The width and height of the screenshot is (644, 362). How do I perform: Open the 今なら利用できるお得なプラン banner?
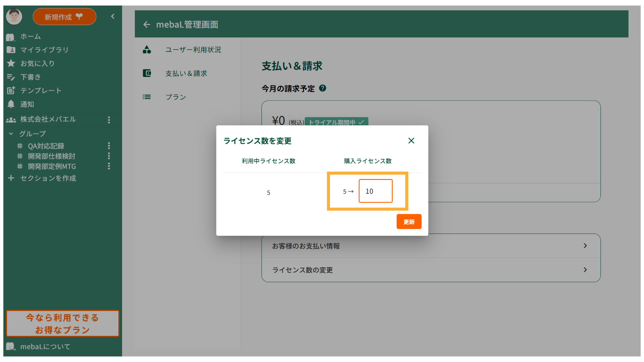tap(63, 323)
